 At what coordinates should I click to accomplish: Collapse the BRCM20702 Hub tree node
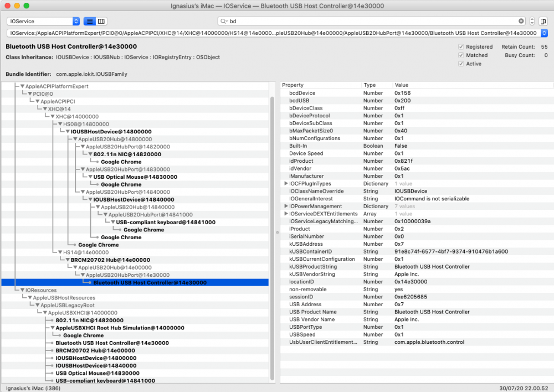coord(68,260)
